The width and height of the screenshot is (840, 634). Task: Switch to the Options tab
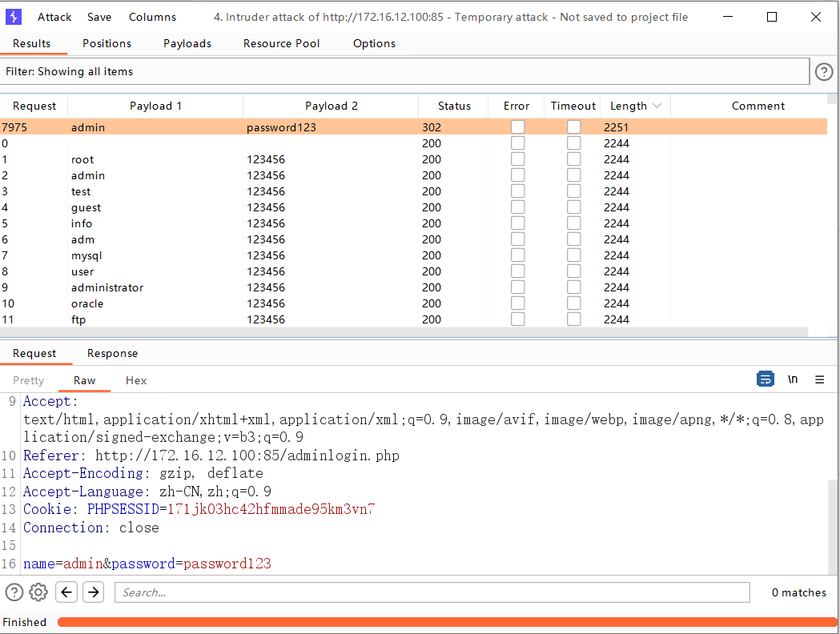point(375,44)
